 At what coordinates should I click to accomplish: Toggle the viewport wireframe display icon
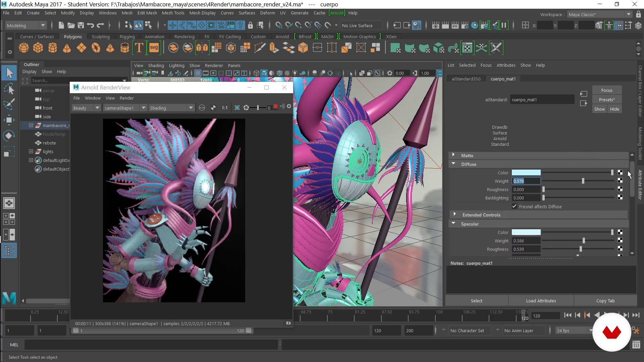click(256, 73)
